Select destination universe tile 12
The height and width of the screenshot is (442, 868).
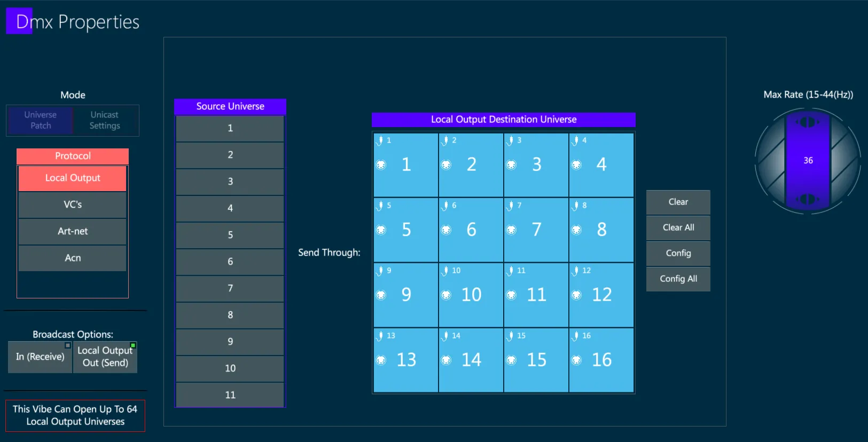tap(601, 295)
